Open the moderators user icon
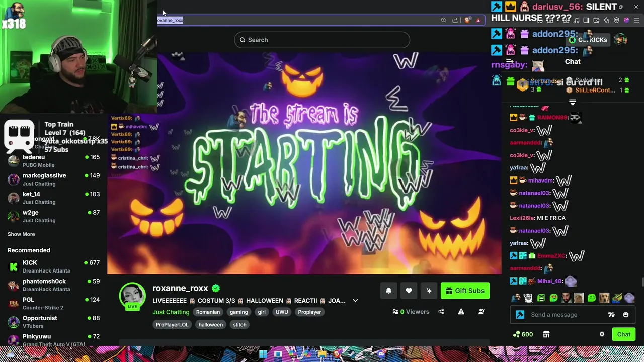 pyautogui.click(x=481, y=312)
